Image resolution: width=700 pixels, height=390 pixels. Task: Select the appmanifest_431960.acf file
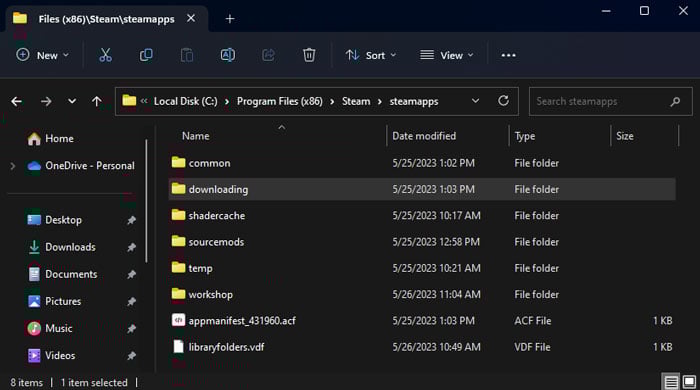(422, 321)
